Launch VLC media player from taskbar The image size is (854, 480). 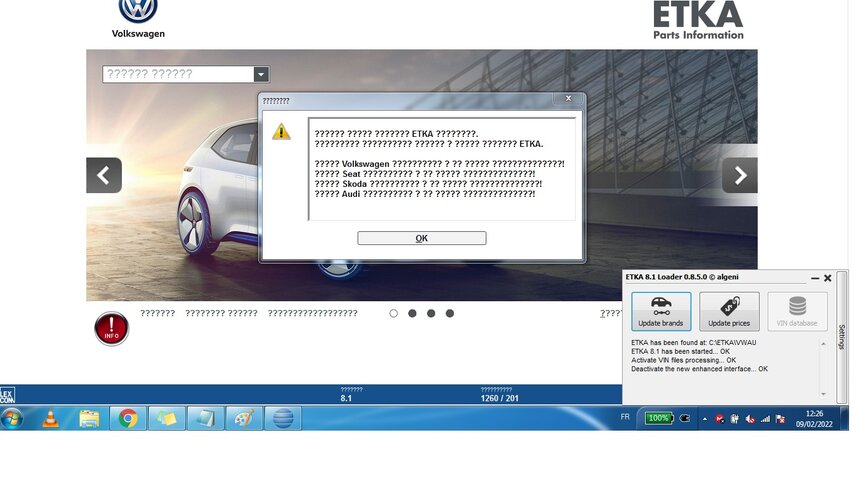tap(51, 418)
